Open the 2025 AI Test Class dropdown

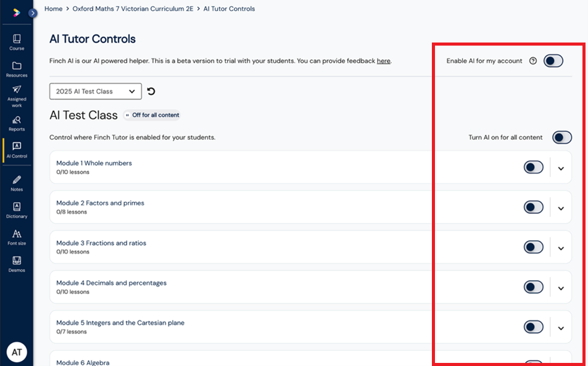pyautogui.click(x=96, y=91)
